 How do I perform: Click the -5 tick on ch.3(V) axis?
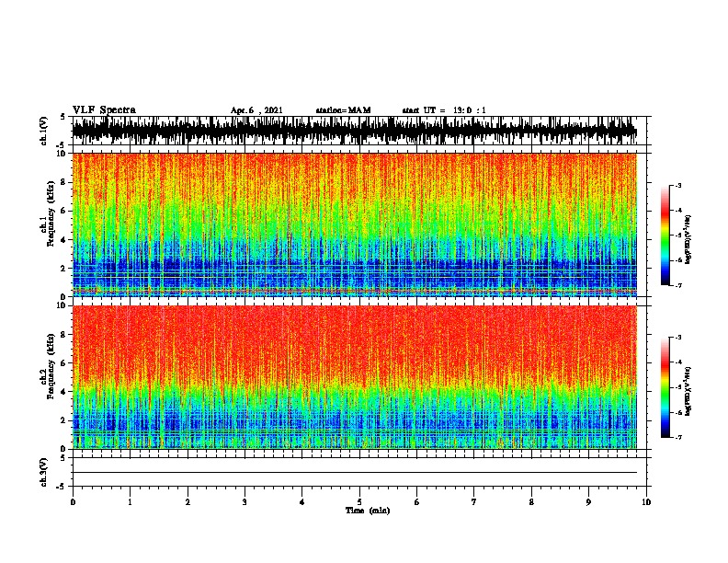(x=63, y=487)
